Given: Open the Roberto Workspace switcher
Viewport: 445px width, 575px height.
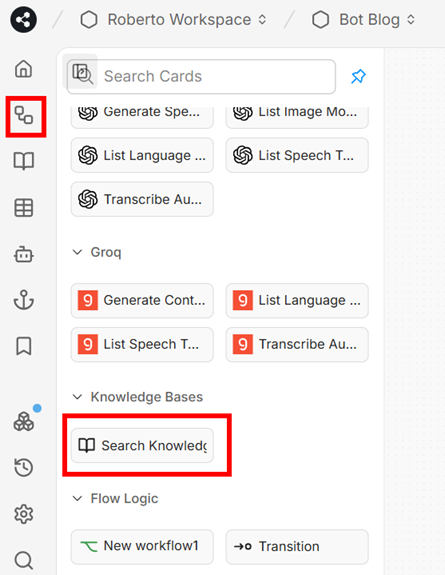Looking at the screenshot, I should coord(173,19).
